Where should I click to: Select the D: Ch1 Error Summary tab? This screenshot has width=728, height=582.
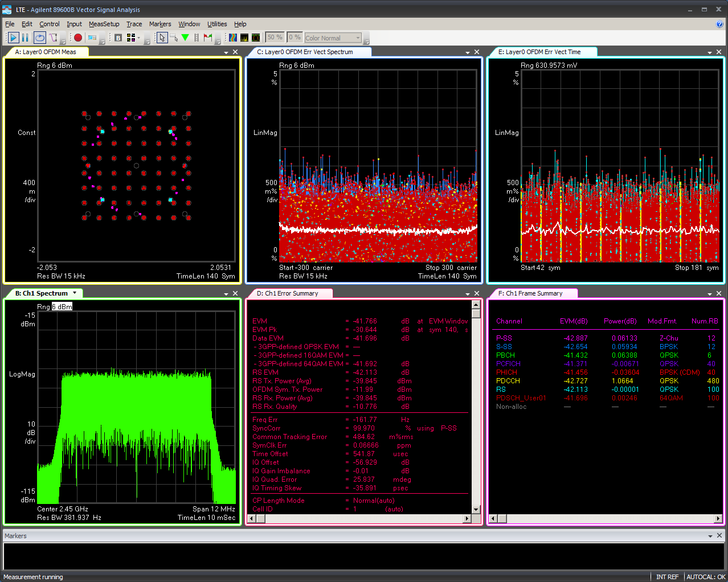[x=288, y=293]
